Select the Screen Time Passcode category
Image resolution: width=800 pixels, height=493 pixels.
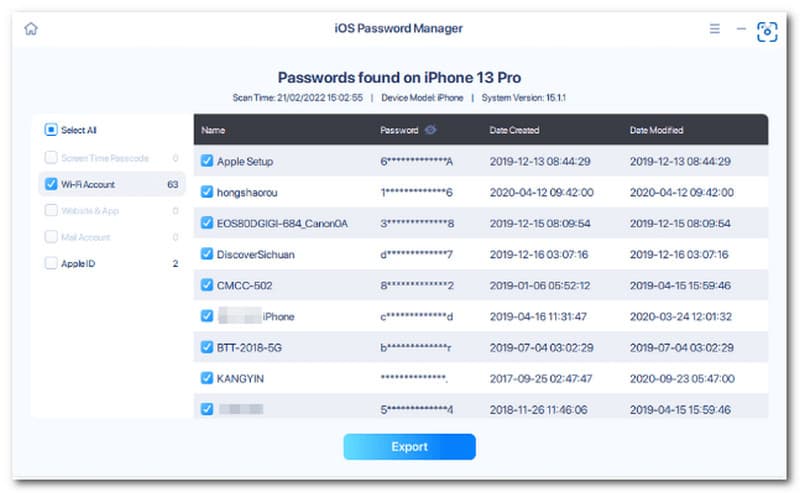click(51, 157)
